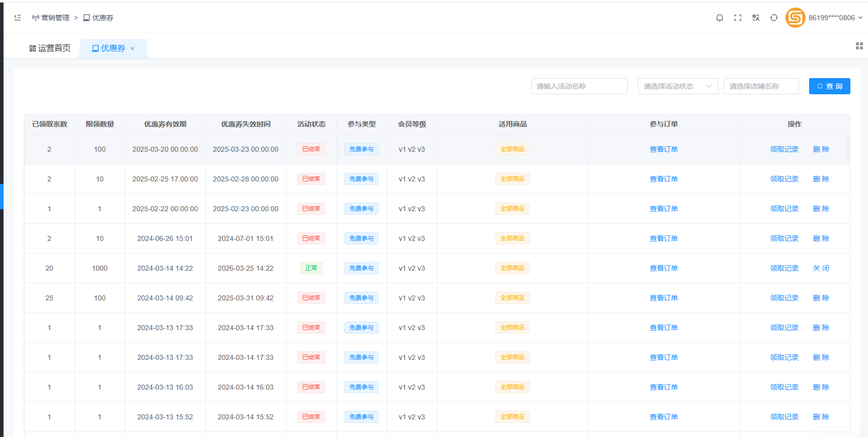
Task: Click 删除 for the 2025-02-22 coupon
Action: pyautogui.click(x=821, y=209)
